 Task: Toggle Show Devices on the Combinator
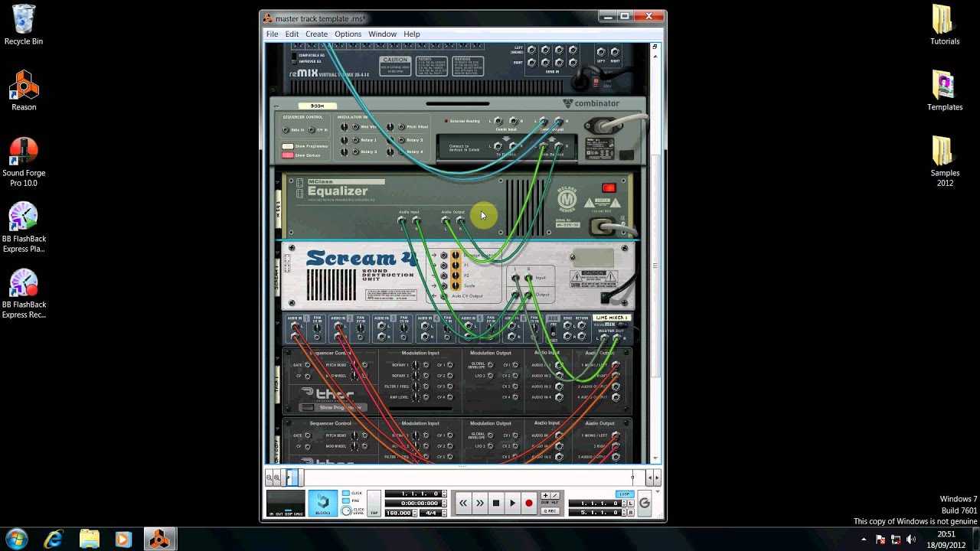[x=288, y=155]
